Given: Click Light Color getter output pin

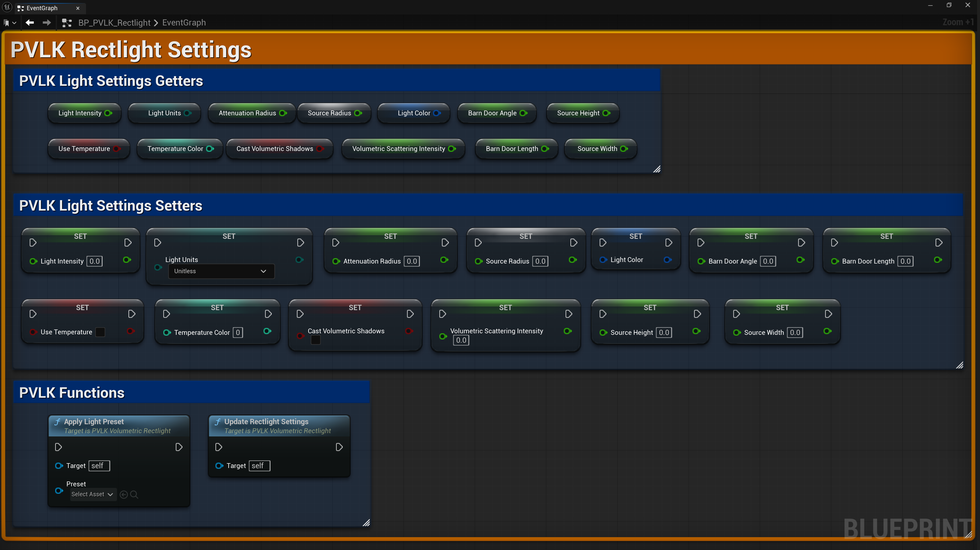Looking at the screenshot, I should tap(437, 113).
